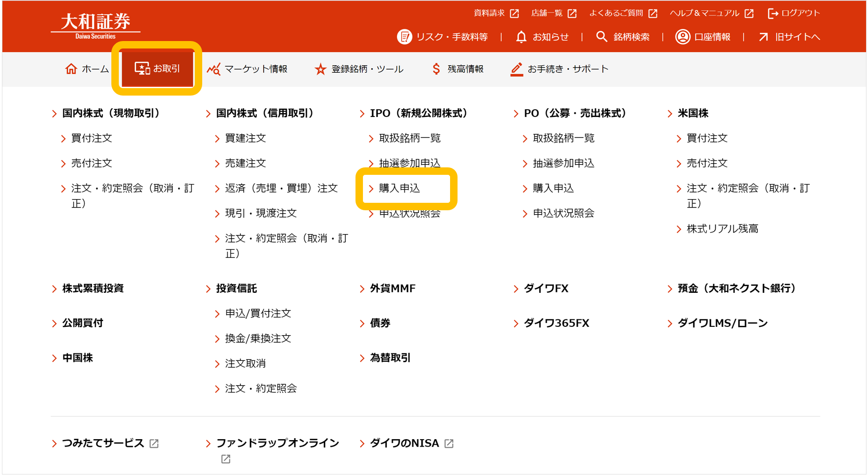This screenshot has height=476, width=868.
Task: Open 登録銘柄・ツール tab
Action: click(x=359, y=69)
